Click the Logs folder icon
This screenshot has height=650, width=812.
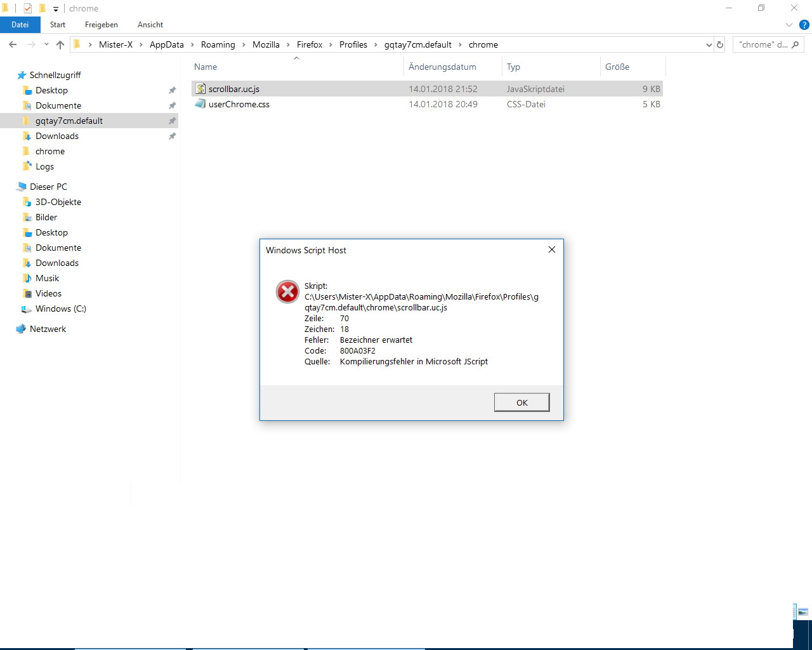tap(27, 166)
